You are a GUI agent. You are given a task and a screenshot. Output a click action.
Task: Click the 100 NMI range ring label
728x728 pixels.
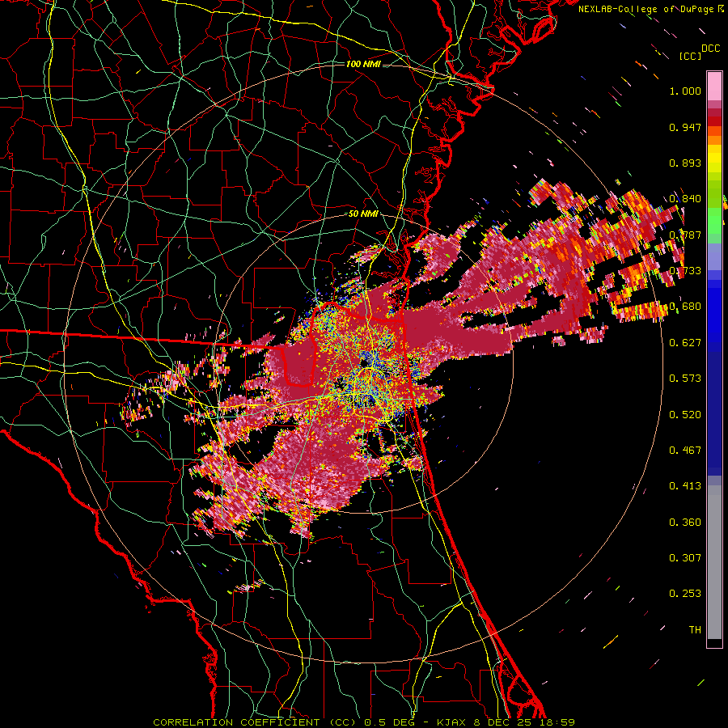pos(363,64)
